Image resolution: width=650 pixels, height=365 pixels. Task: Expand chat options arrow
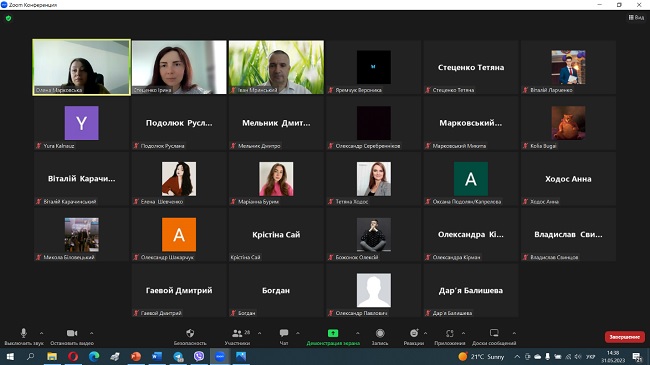click(x=298, y=333)
